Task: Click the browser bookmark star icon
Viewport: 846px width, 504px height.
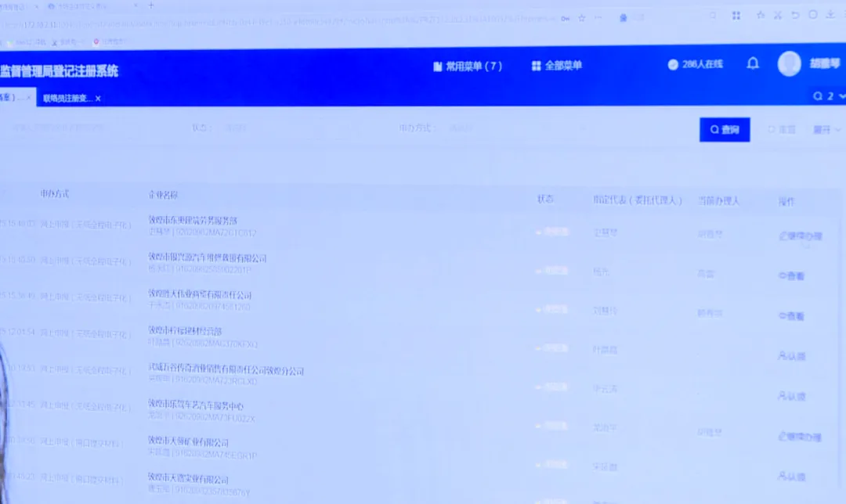Action: (581, 17)
